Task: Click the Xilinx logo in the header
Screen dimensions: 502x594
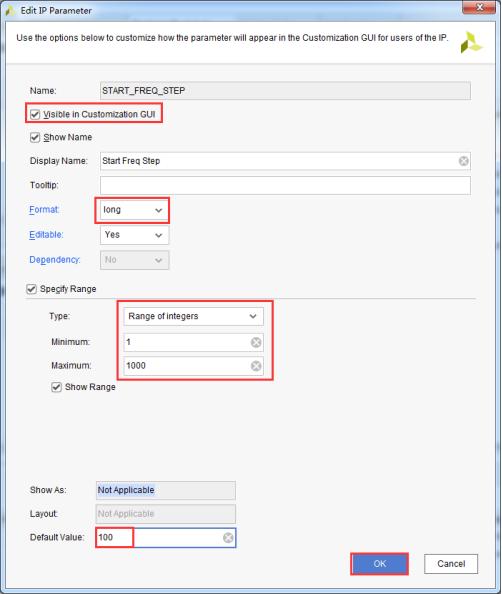Action: [x=471, y=42]
